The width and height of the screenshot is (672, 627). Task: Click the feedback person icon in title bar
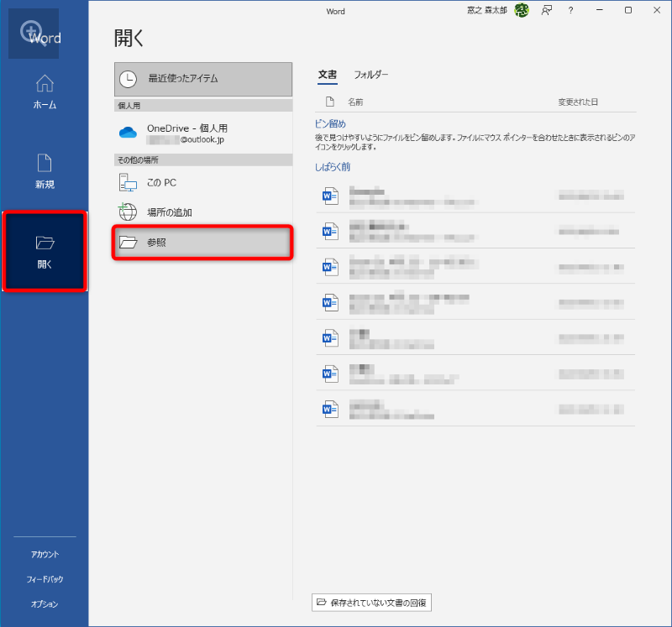tap(547, 10)
